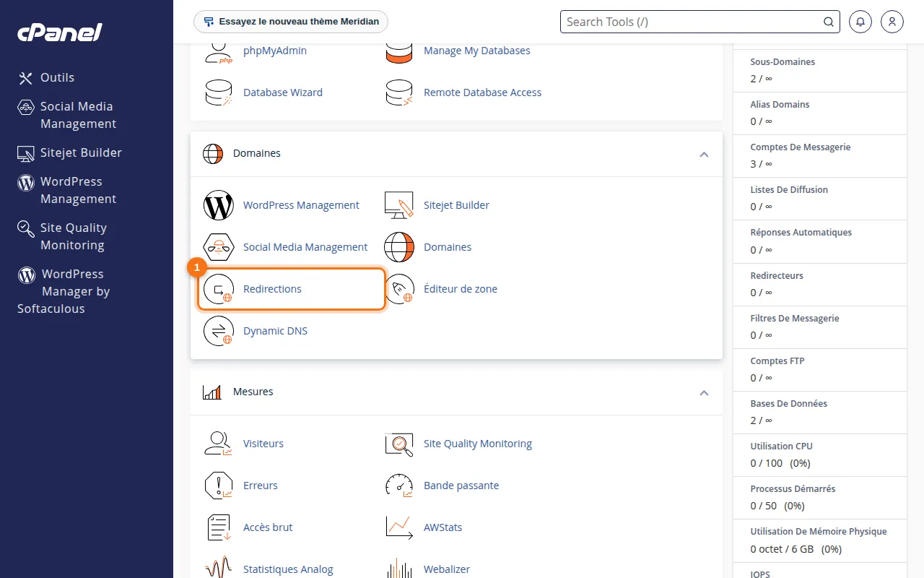Click the Visiteurs icon

pyautogui.click(x=218, y=444)
